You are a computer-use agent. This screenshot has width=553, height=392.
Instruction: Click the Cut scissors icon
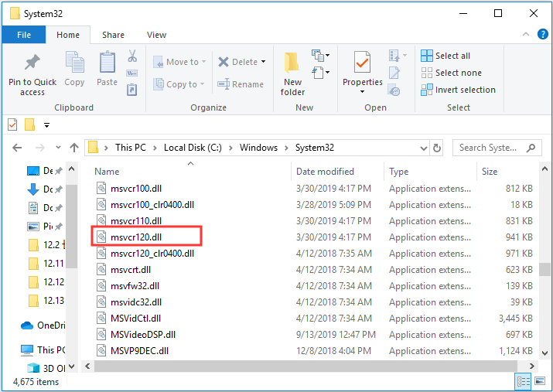(132, 56)
